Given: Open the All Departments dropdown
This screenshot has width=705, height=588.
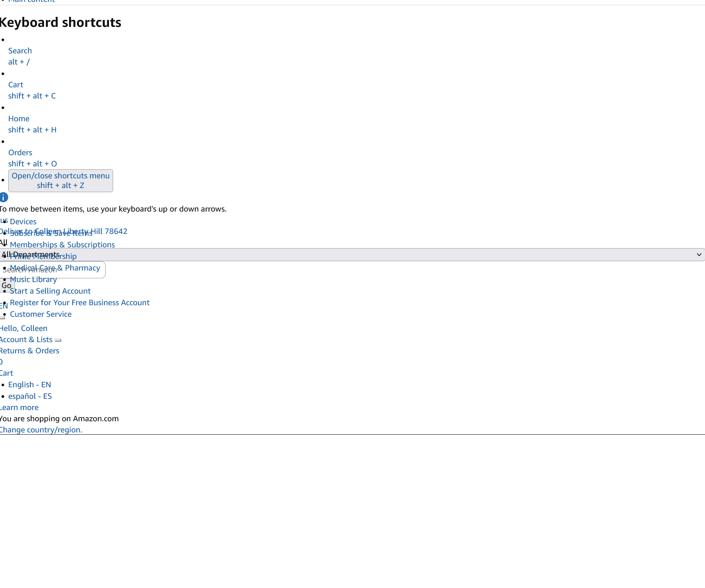Looking at the screenshot, I should (352, 255).
